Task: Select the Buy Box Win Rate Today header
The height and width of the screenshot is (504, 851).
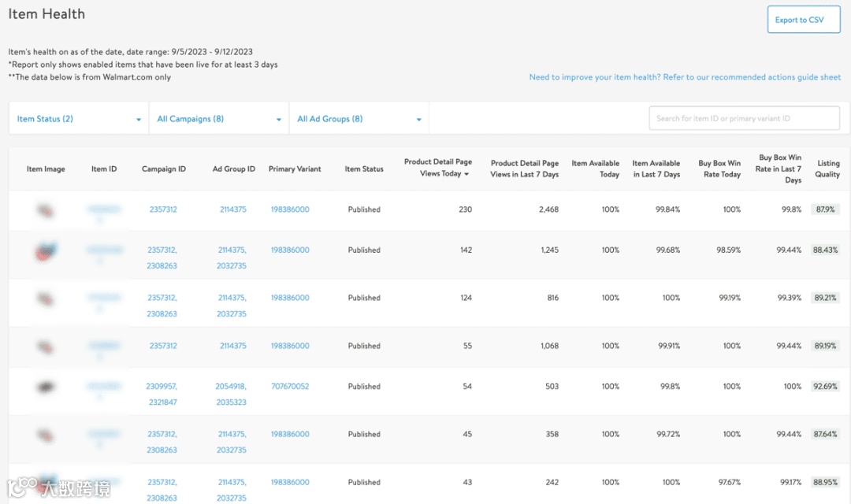Action: pos(719,169)
